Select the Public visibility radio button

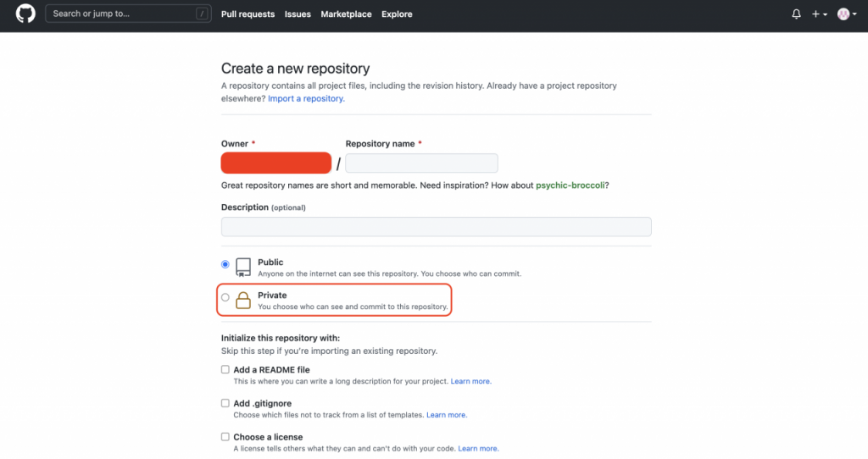pos(225,264)
